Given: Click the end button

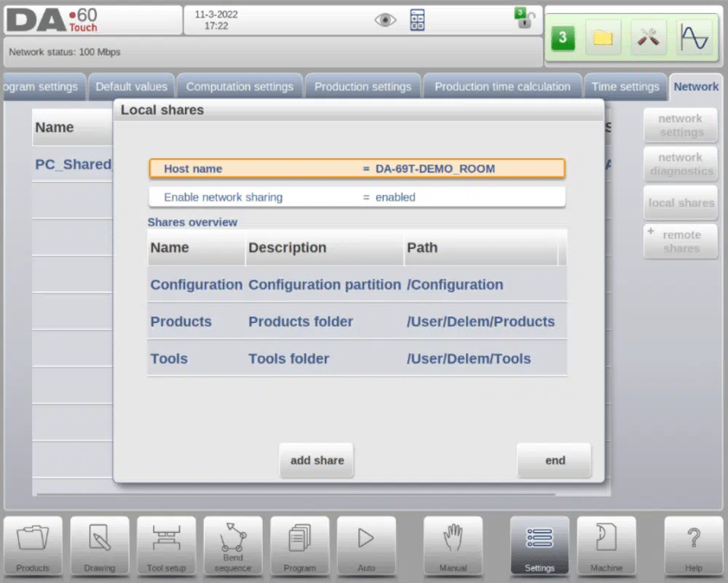Looking at the screenshot, I should click(555, 461).
